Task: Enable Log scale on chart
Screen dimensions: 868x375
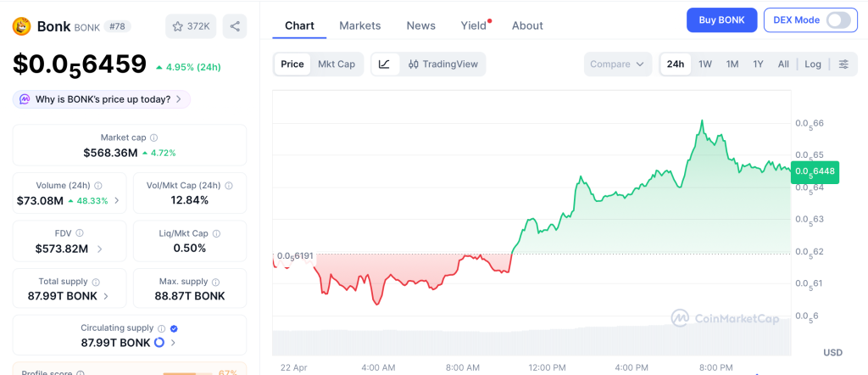Action: tap(813, 64)
